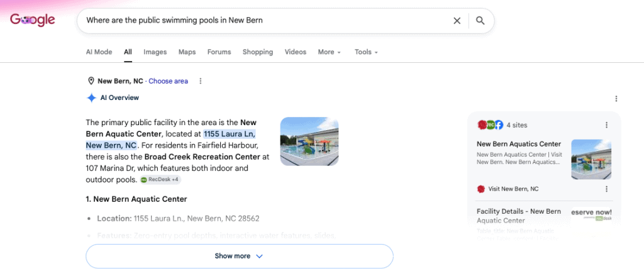Screen dimensions: 644x276
Task: Open the Videos tab
Action: click(296, 52)
